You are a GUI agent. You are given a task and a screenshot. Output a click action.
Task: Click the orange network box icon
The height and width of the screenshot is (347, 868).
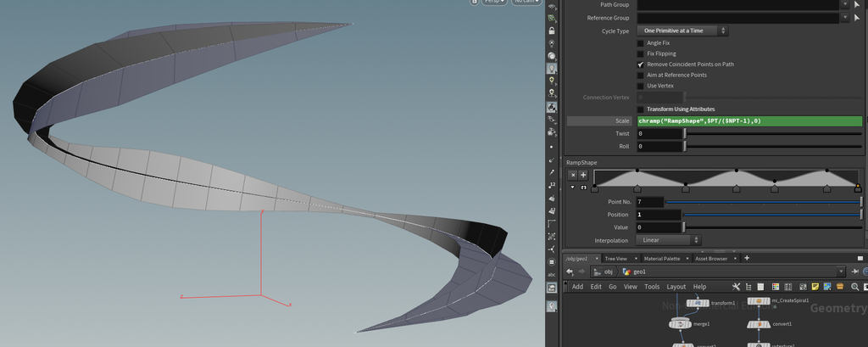(x=840, y=287)
